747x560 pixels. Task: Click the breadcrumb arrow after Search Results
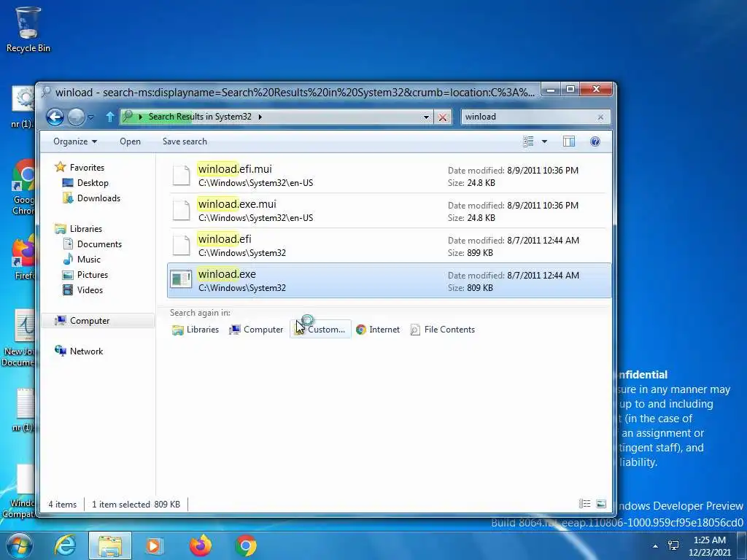click(x=260, y=117)
